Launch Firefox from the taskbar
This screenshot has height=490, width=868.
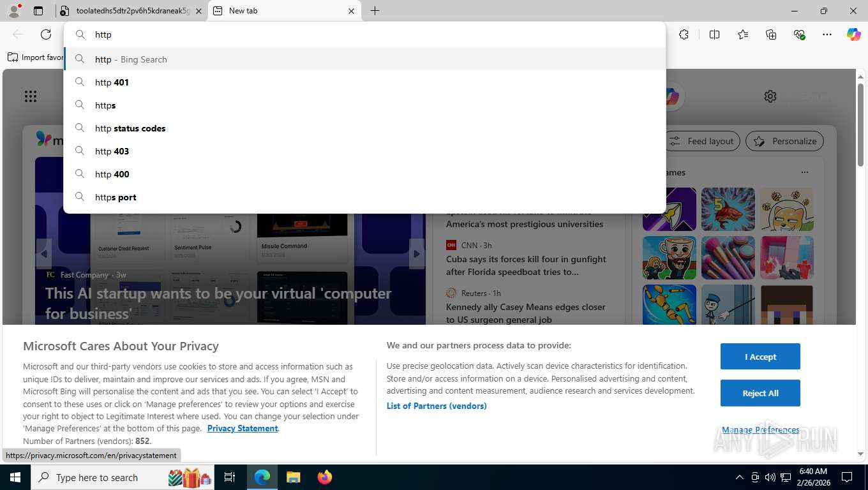[x=325, y=477]
